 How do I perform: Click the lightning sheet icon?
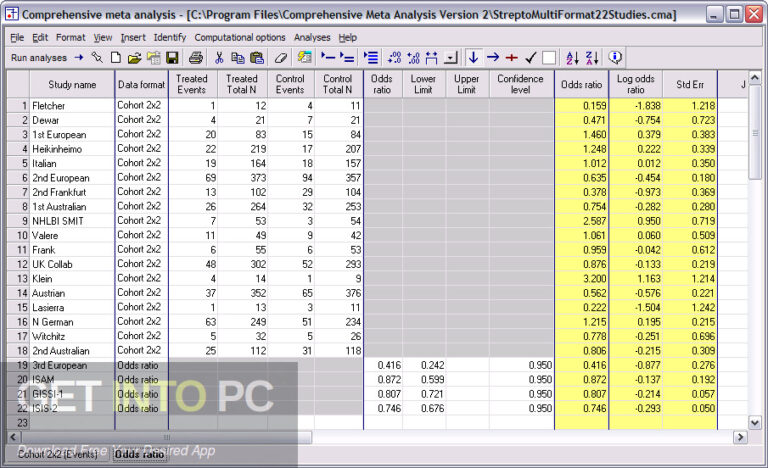305,58
